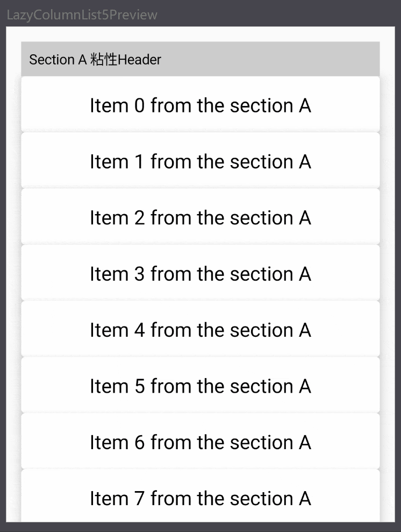Select the label 'Item 3 from the section A'

coord(200,274)
